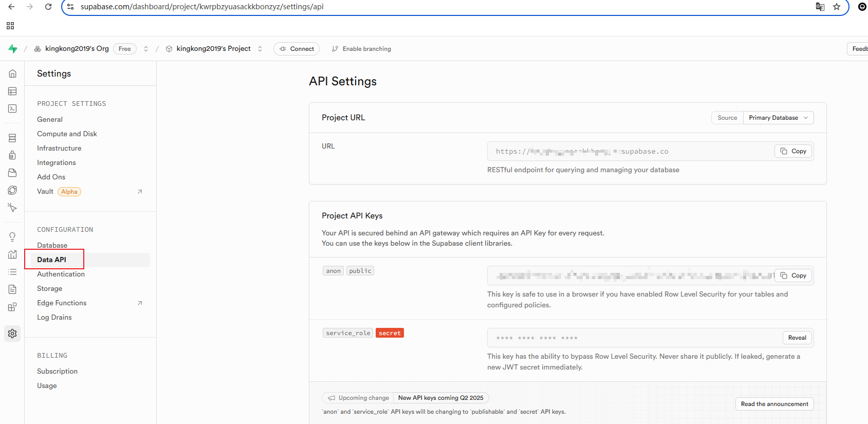Expand the organization switcher chevron

point(146,49)
